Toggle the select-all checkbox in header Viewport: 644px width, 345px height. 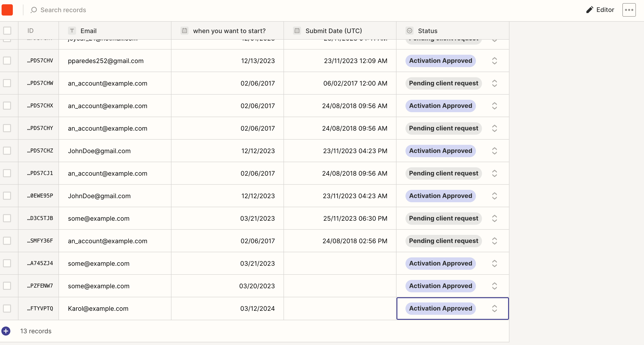tap(7, 31)
